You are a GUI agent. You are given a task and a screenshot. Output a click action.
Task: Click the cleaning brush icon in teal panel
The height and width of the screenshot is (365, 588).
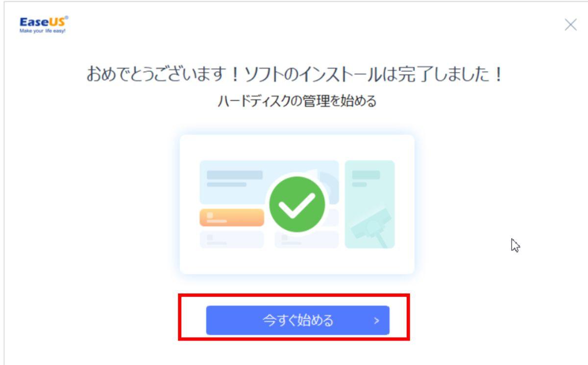click(x=371, y=227)
